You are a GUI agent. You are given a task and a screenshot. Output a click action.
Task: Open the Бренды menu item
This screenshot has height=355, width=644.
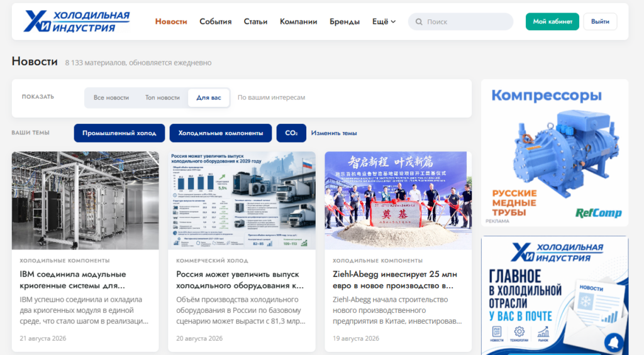pyautogui.click(x=345, y=21)
